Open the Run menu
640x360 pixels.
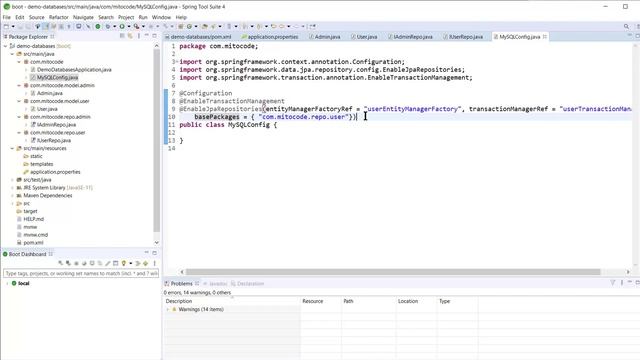pyautogui.click(x=143, y=17)
